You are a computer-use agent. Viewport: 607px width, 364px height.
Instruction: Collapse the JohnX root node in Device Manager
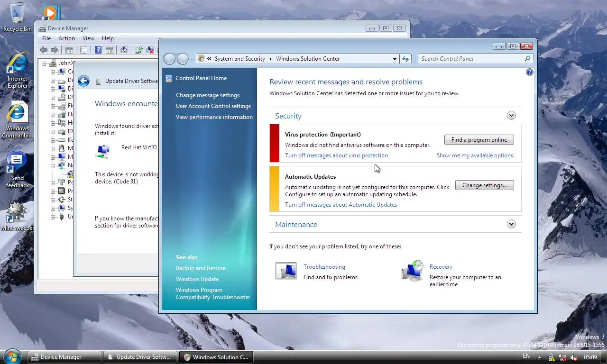[x=44, y=64]
